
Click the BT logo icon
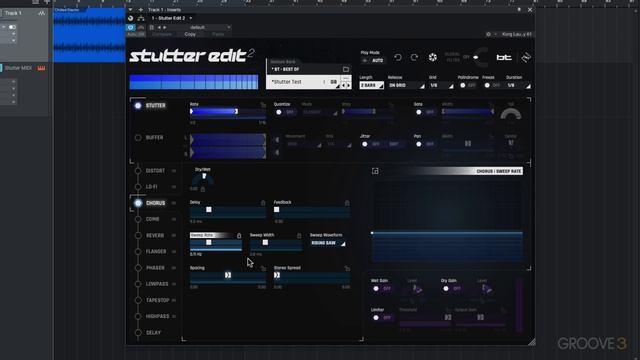[504, 58]
